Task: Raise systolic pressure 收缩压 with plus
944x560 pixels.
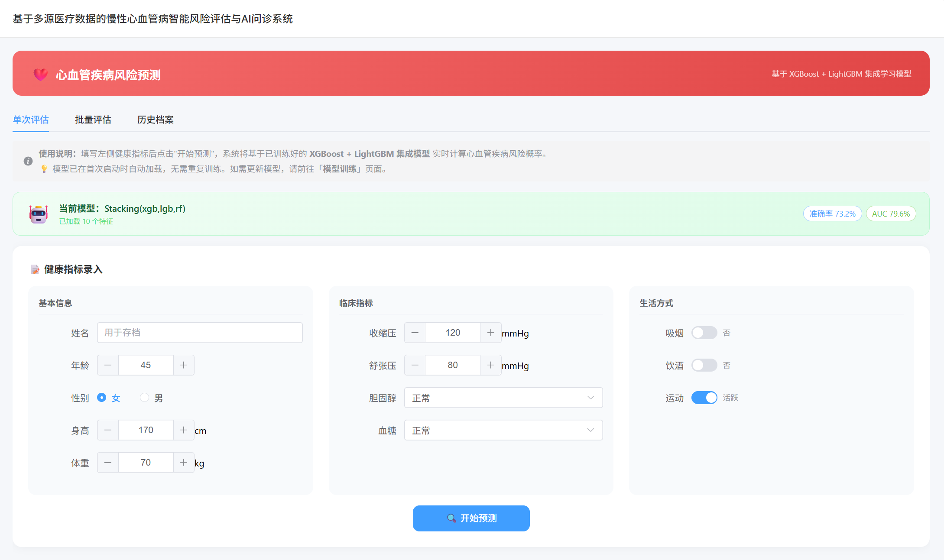Action: click(x=490, y=333)
